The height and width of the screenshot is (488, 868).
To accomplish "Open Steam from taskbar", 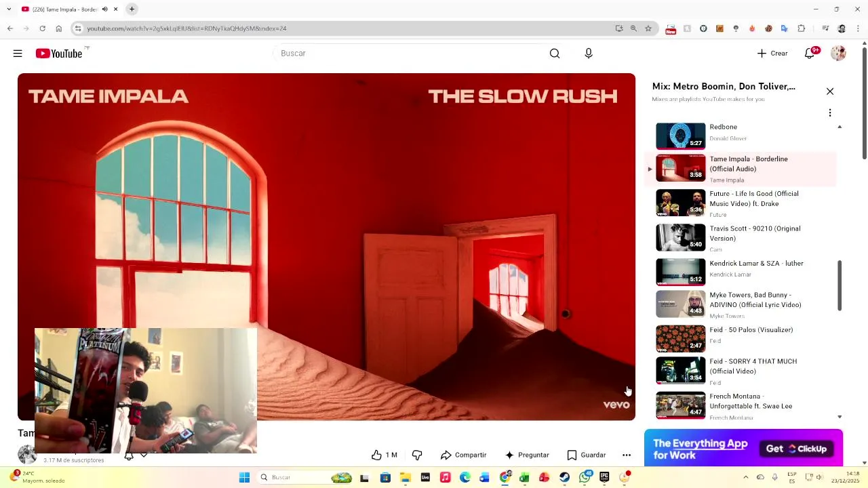I will click(x=564, y=477).
